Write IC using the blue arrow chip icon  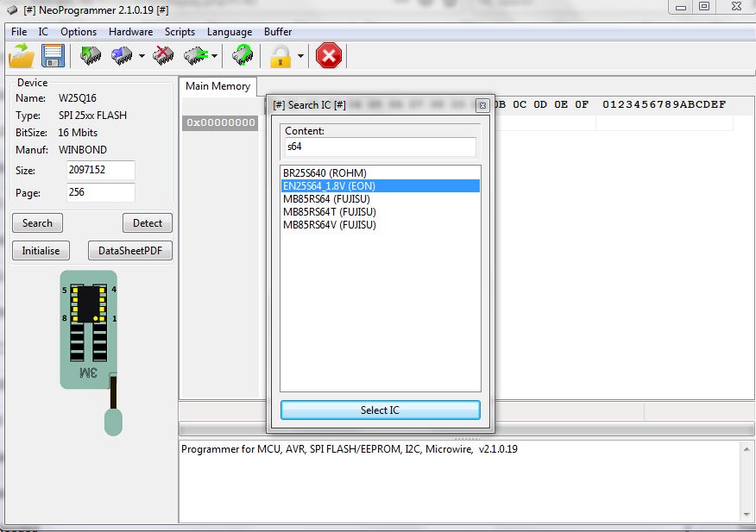click(x=122, y=56)
